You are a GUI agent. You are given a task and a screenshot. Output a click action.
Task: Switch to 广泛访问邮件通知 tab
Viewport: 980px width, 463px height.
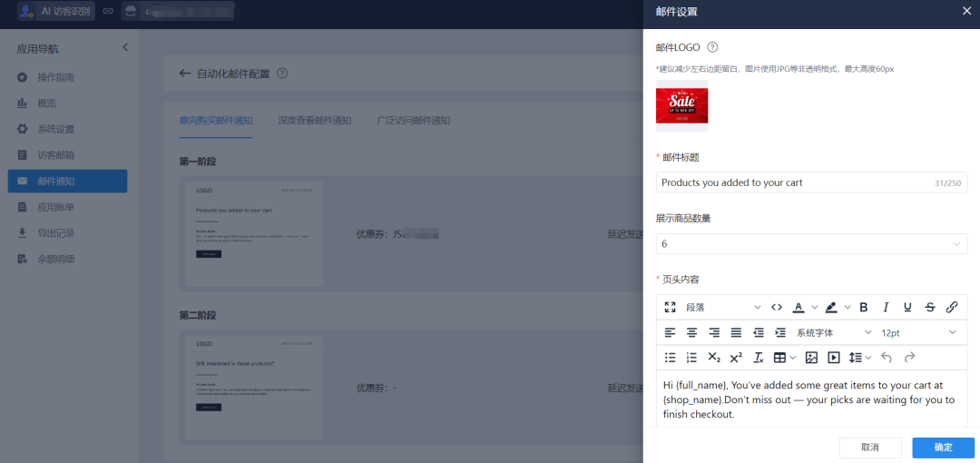click(414, 120)
